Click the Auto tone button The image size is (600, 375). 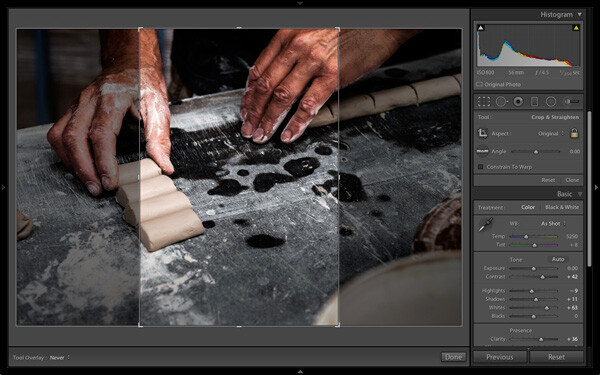tap(558, 259)
